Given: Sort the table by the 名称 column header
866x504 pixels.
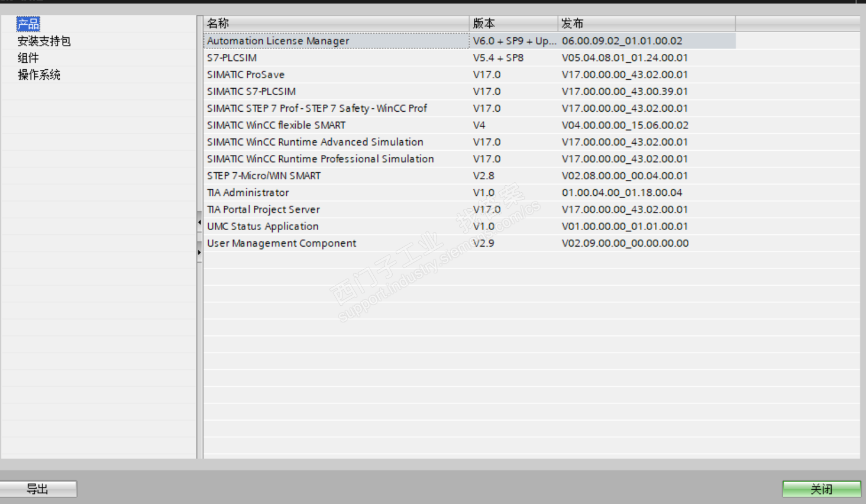Looking at the screenshot, I should 337,23.
